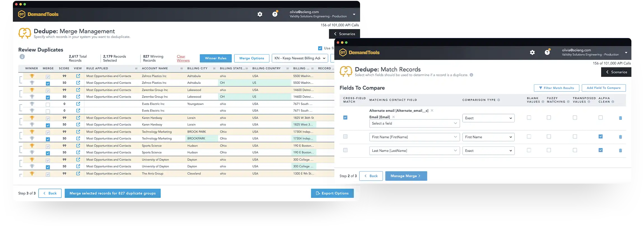This screenshot has width=644, height=232.
Task: Enable cross-field match for Last Name row
Action: pos(345,150)
